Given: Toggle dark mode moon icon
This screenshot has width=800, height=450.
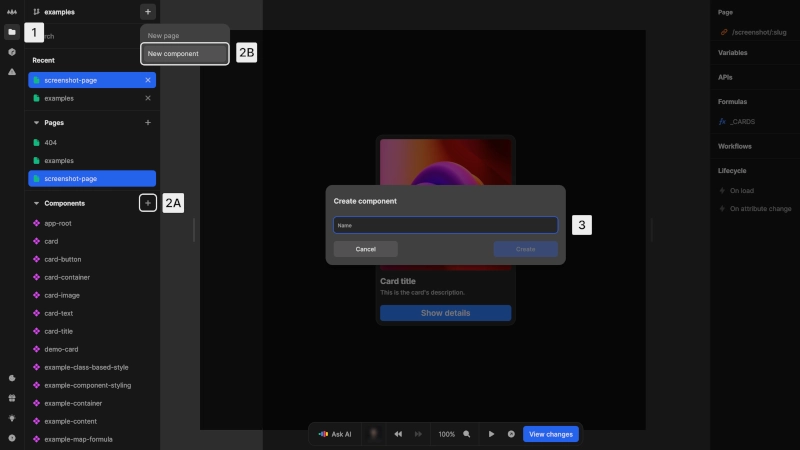Looking at the screenshot, I should (12, 378).
